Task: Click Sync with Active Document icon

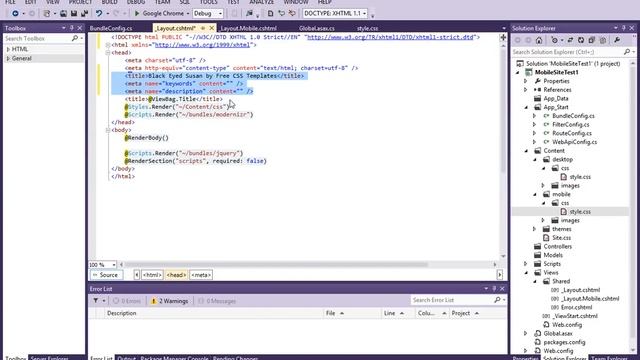Action: [x=570, y=40]
